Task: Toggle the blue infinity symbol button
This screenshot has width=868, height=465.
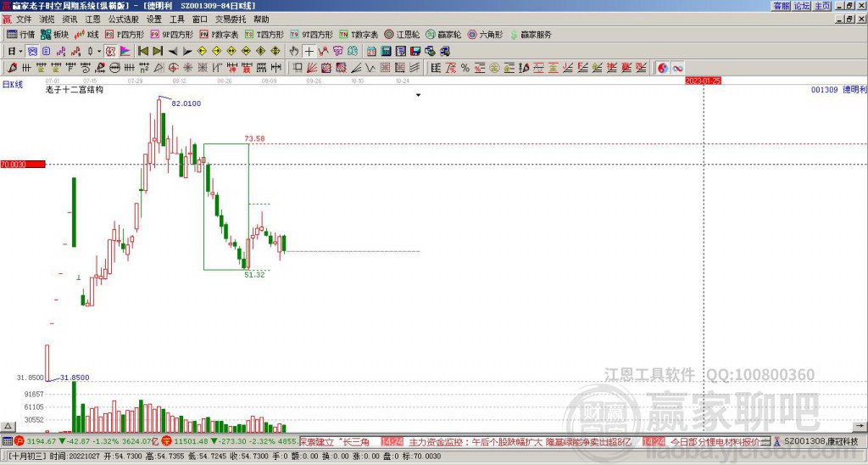Action: point(677,68)
